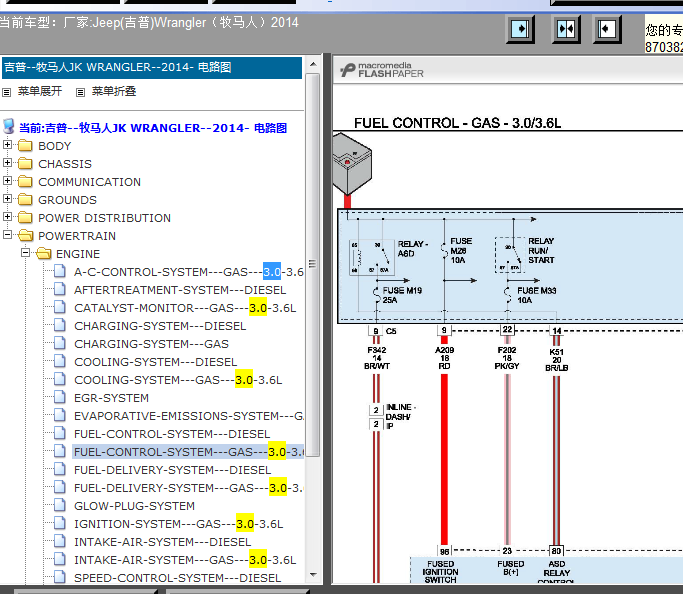The width and height of the screenshot is (683, 594).
Task: Click the document icon for A-C-CONTROL-SYSTEM
Action: pyautogui.click(x=60, y=271)
